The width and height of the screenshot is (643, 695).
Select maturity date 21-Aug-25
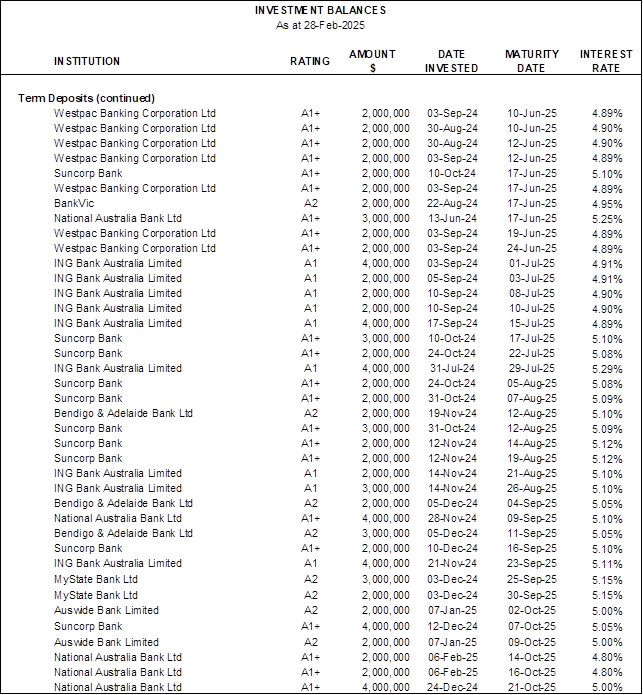pyautogui.click(x=532, y=474)
